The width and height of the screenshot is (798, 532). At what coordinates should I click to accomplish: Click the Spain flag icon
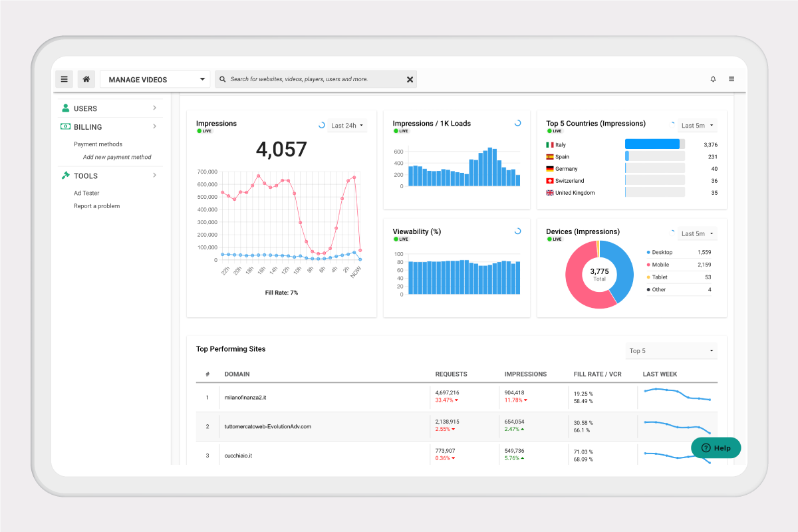point(550,157)
